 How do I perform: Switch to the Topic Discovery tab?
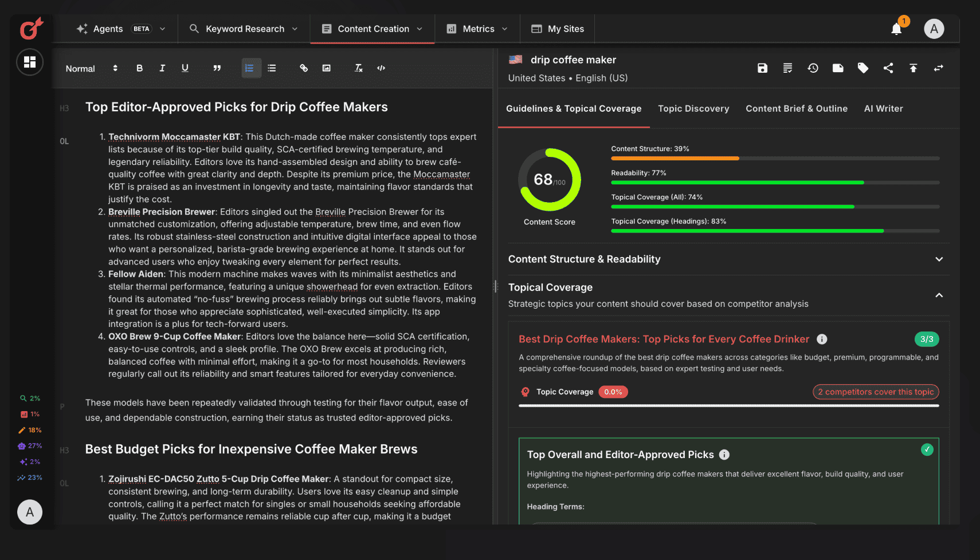pyautogui.click(x=693, y=109)
